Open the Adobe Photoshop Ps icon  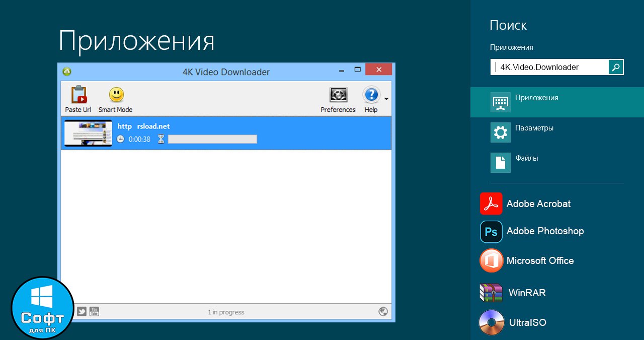491,232
